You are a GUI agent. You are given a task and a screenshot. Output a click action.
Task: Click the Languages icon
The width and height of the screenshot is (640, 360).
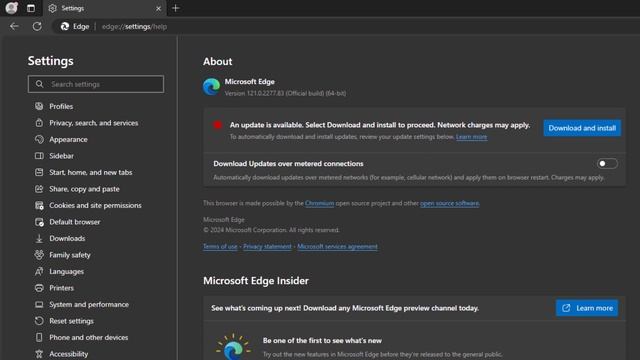(x=39, y=271)
